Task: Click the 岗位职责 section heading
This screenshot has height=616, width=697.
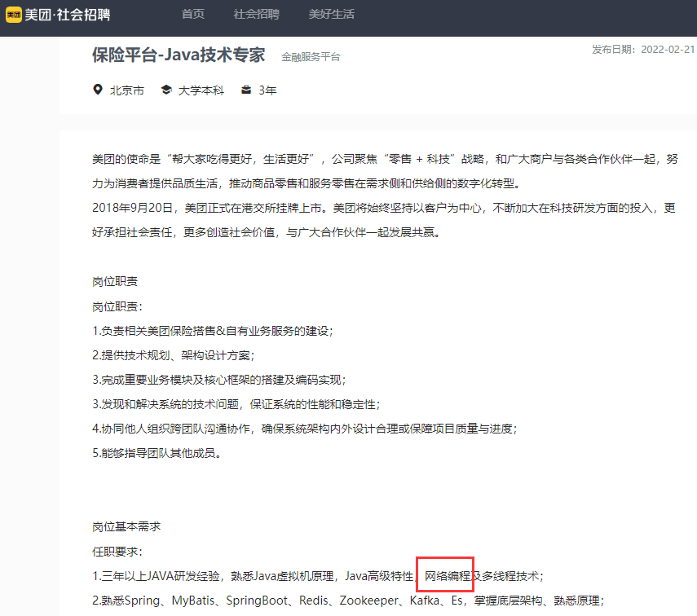Action: [115, 281]
